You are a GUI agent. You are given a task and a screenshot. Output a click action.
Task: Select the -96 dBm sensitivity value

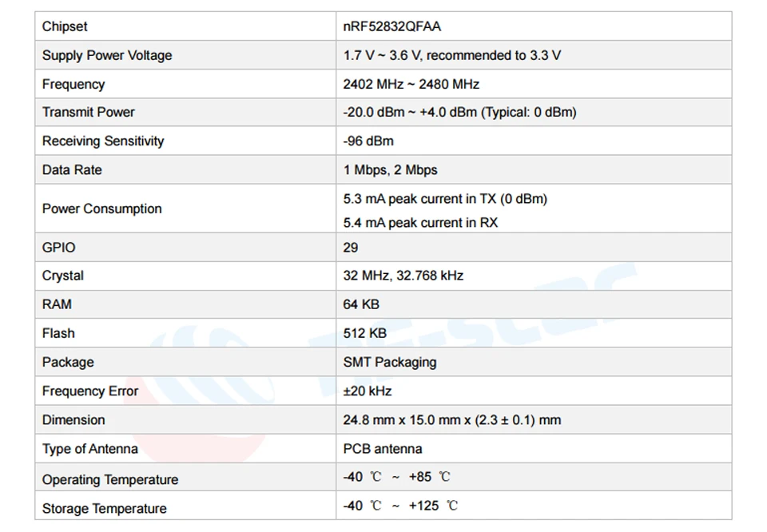[368, 141]
